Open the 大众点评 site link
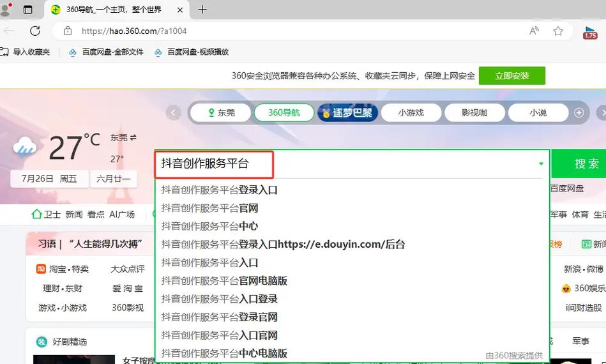 coord(128,269)
